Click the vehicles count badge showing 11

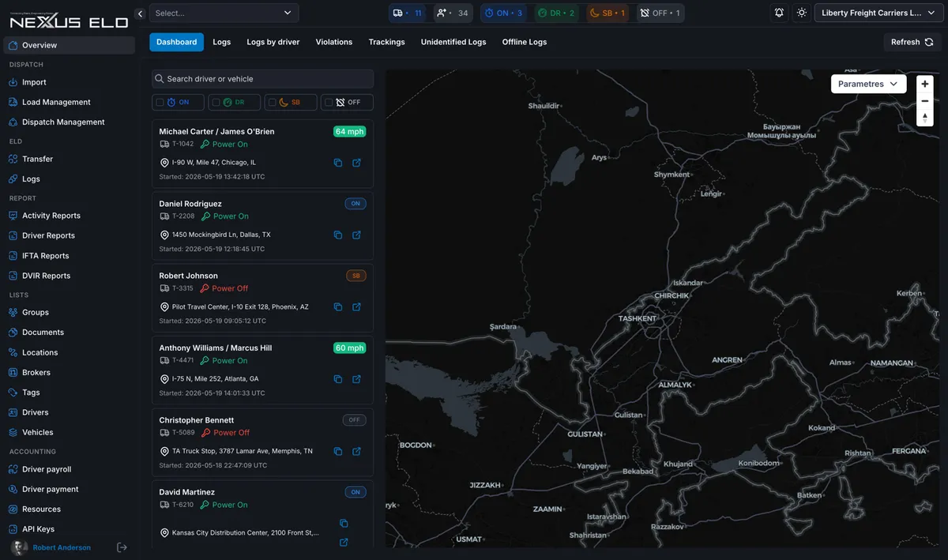[x=408, y=13]
